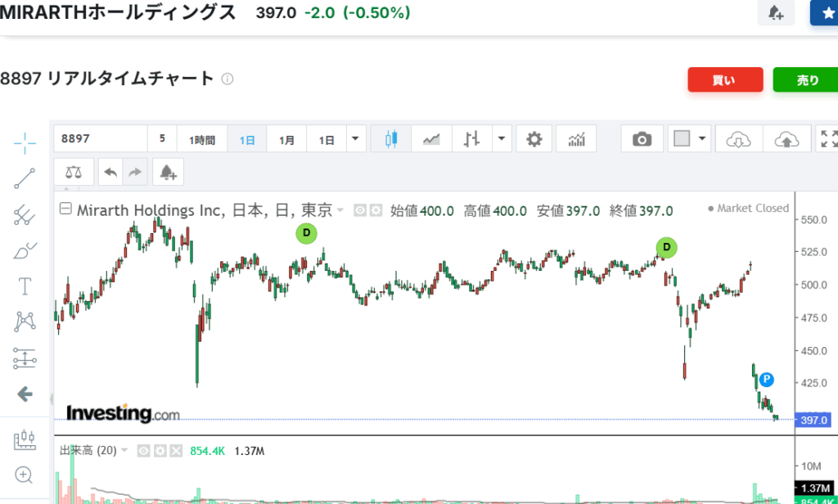This screenshot has width=838, height=504.
Task: Click the 397.0 price label on axis
Action: [x=813, y=420]
